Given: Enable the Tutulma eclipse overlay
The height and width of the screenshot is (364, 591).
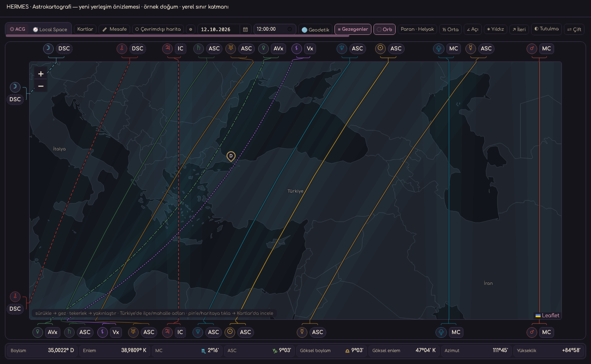Looking at the screenshot, I should coord(546,29).
